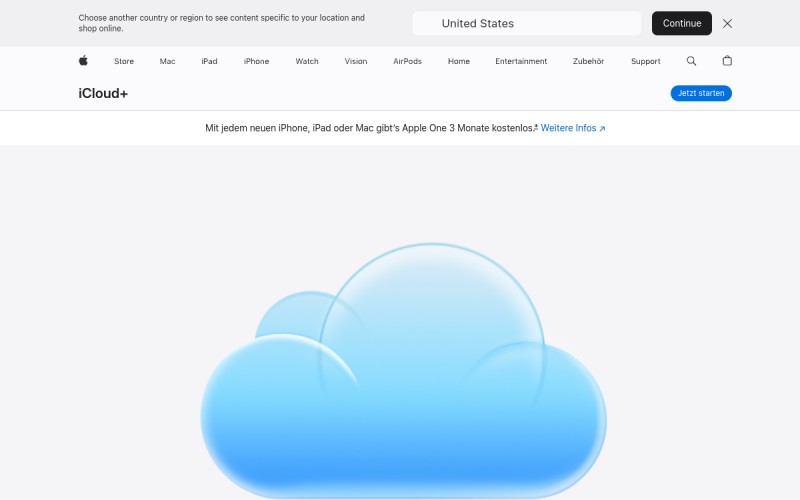Go to iPhone in navigation
Image resolution: width=800 pixels, height=500 pixels.
click(256, 61)
